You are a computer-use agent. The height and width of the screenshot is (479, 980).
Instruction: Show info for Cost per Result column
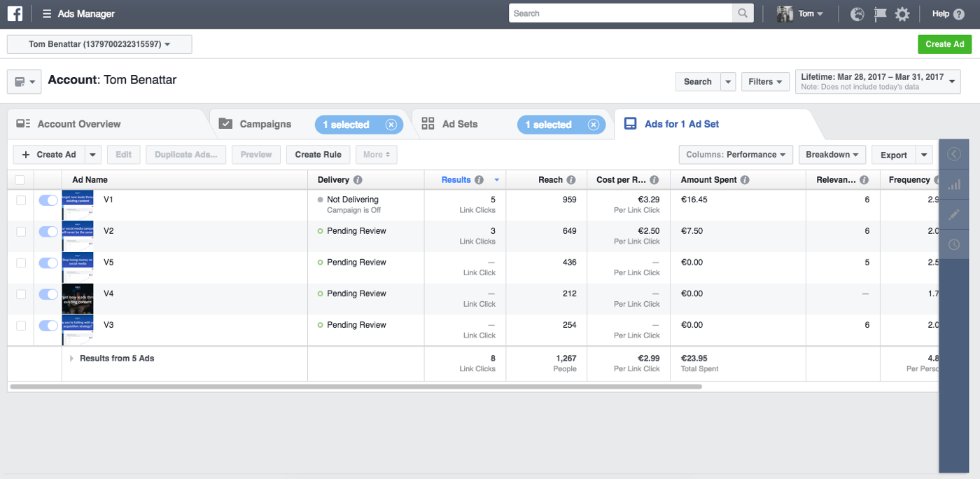pos(654,180)
